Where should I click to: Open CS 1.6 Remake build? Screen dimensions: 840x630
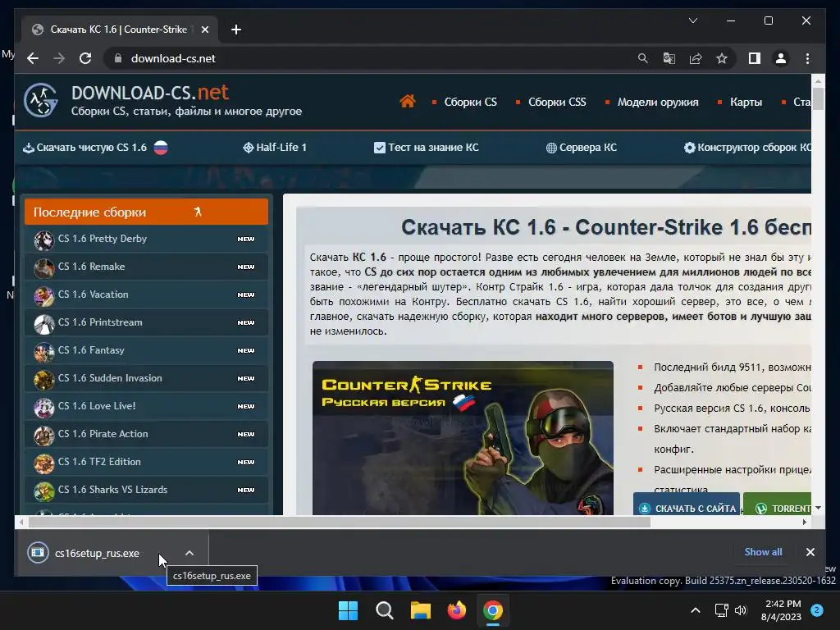[146, 267]
